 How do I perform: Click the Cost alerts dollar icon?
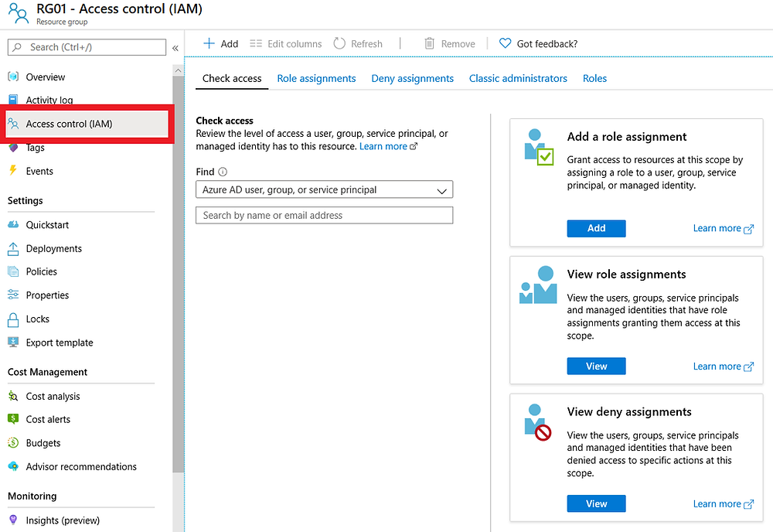click(13, 419)
